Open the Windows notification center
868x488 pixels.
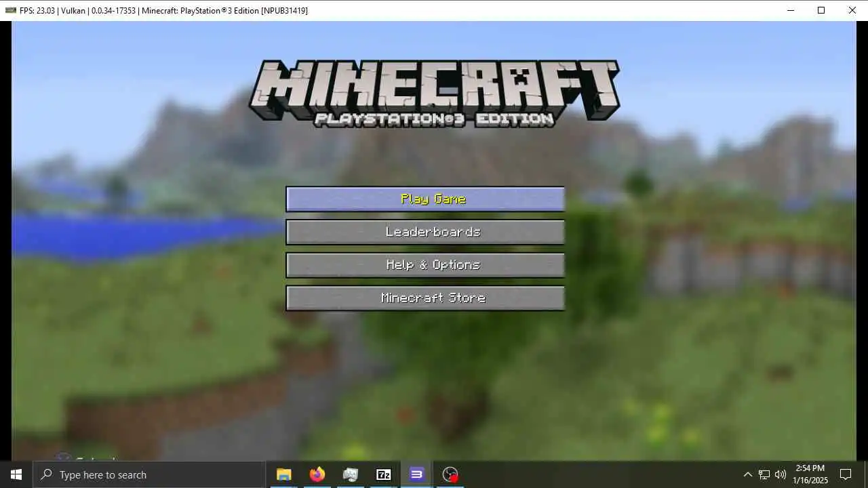pyautogui.click(x=846, y=474)
